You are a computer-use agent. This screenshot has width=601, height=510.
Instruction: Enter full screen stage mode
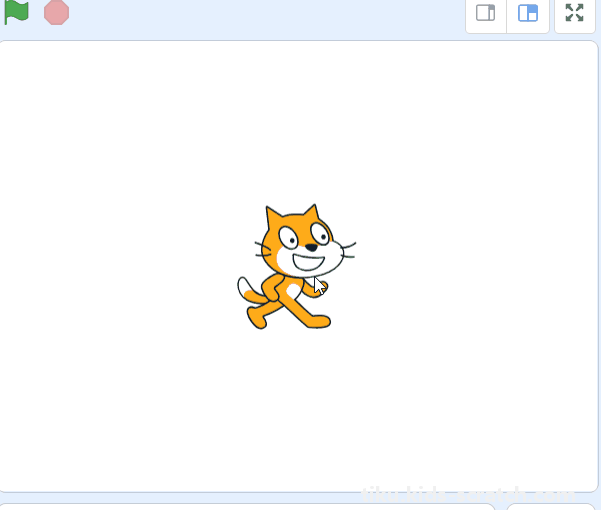(x=575, y=13)
